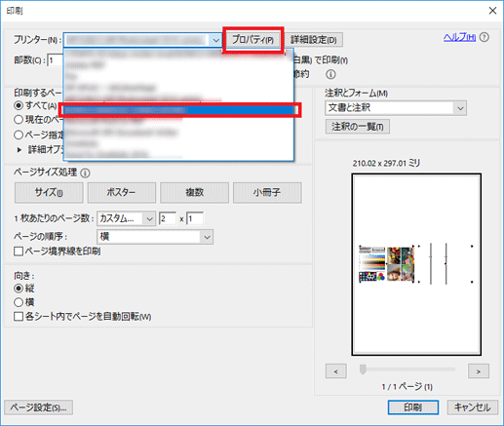The width and height of the screenshot is (504, 426).
Task: Select 現在のページ radio button
Action: point(19,120)
